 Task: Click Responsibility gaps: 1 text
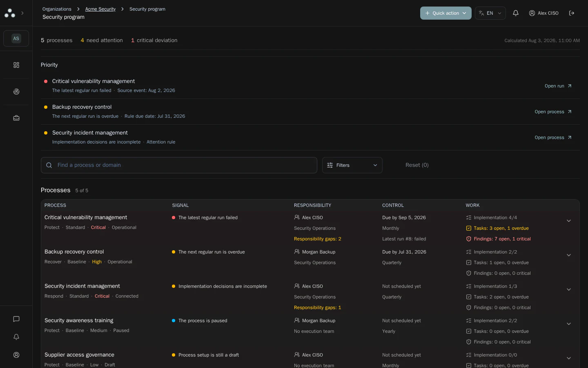tap(317, 307)
